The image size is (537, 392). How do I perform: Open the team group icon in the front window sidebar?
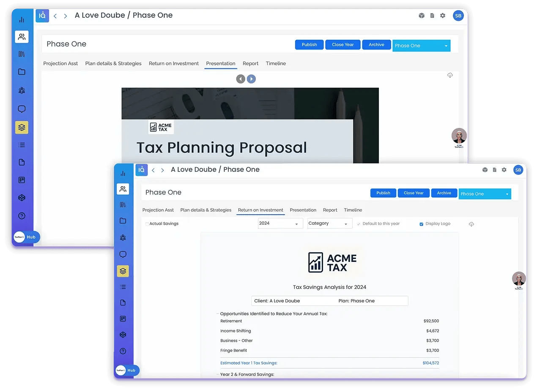click(123, 238)
